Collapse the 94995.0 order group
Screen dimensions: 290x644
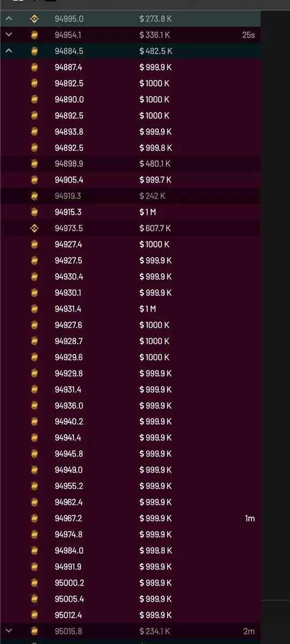coord(9,19)
